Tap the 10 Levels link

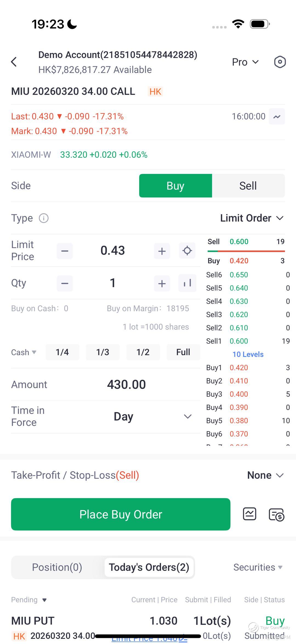pos(248,354)
